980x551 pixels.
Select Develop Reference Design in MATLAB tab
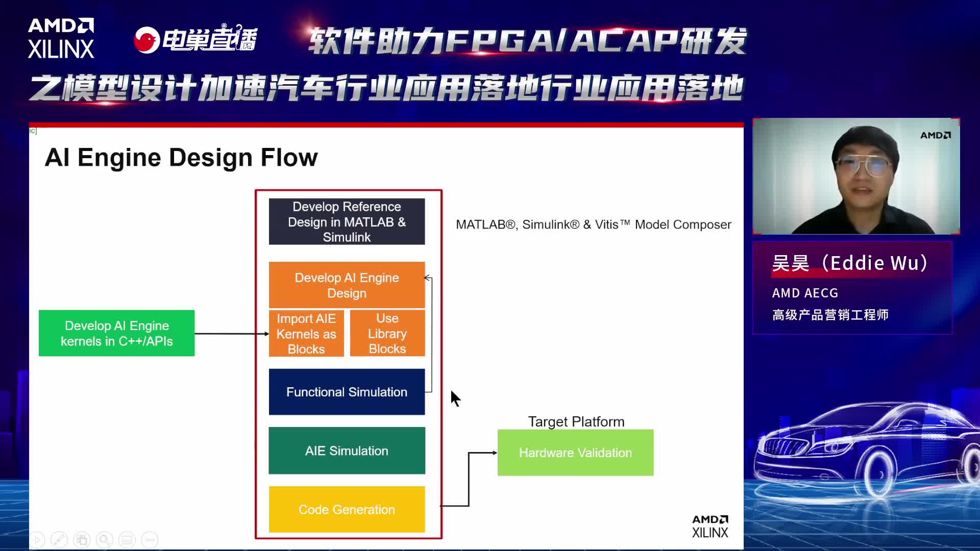coord(346,221)
